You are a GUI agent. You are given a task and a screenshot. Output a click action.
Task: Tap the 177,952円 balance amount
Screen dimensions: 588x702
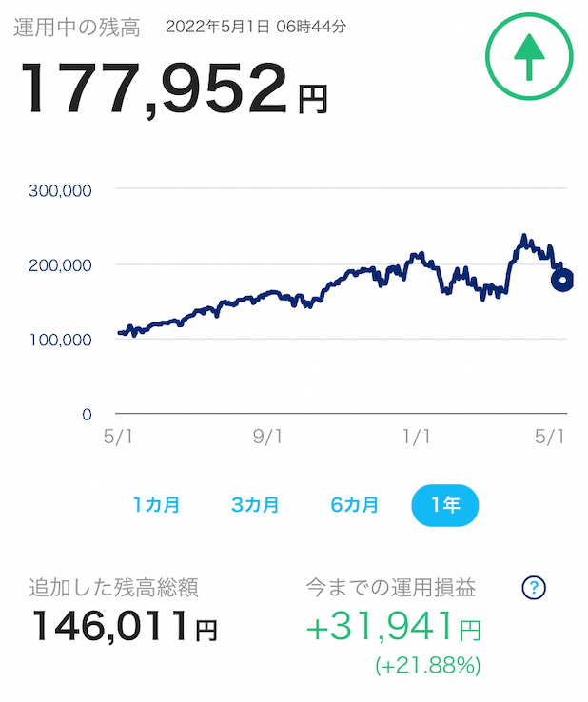pyautogui.click(x=175, y=88)
